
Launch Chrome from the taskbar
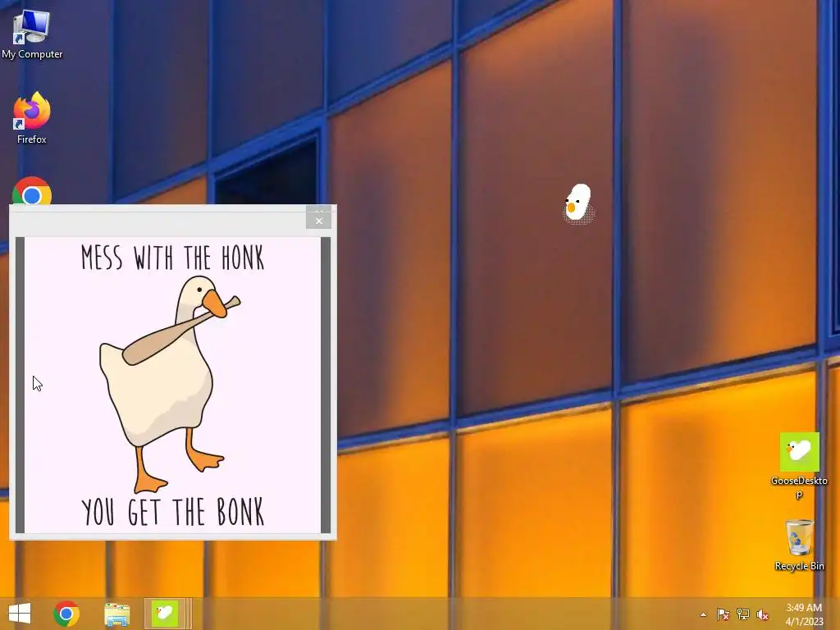[x=66, y=614]
